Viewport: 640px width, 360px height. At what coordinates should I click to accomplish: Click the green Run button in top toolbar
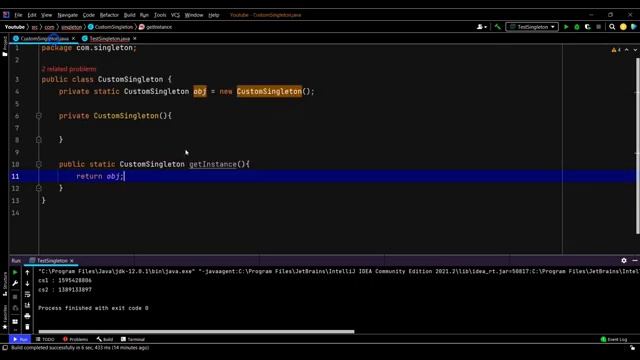tap(566, 27)
